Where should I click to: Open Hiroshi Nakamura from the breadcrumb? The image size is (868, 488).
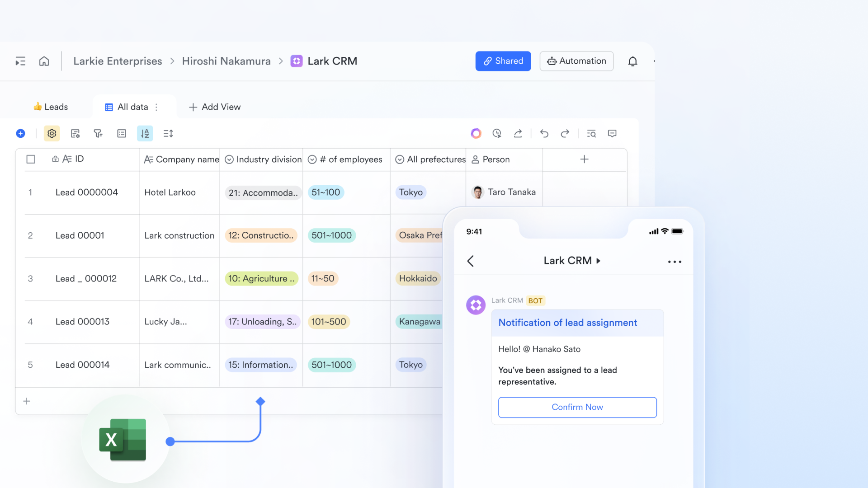[226, 61]
